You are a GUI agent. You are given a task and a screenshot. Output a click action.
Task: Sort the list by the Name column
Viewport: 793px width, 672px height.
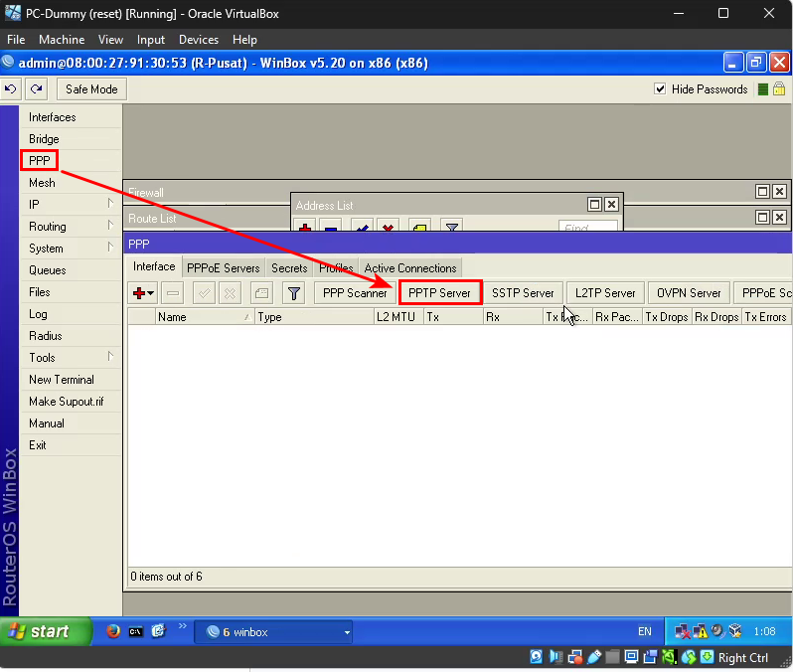205,317
